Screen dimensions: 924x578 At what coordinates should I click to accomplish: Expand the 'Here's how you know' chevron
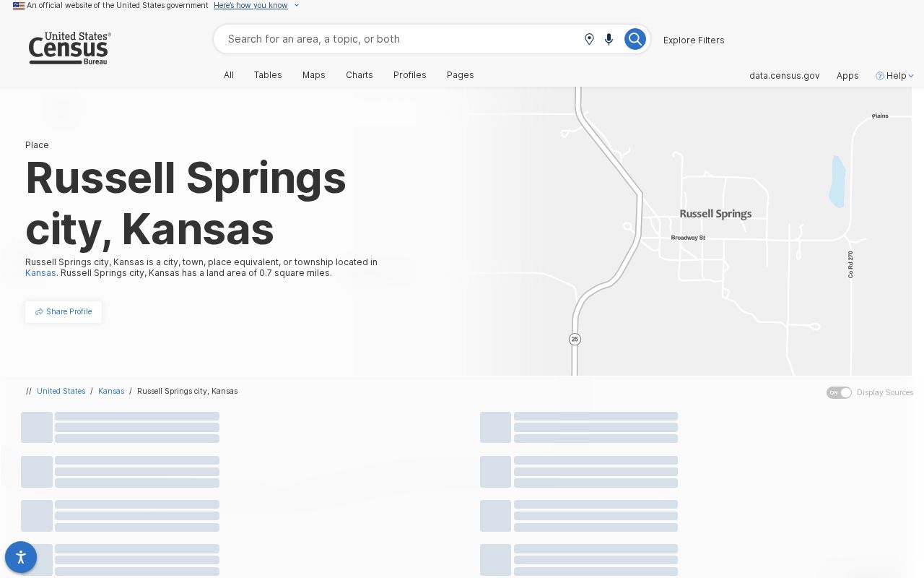pos(296,6)
